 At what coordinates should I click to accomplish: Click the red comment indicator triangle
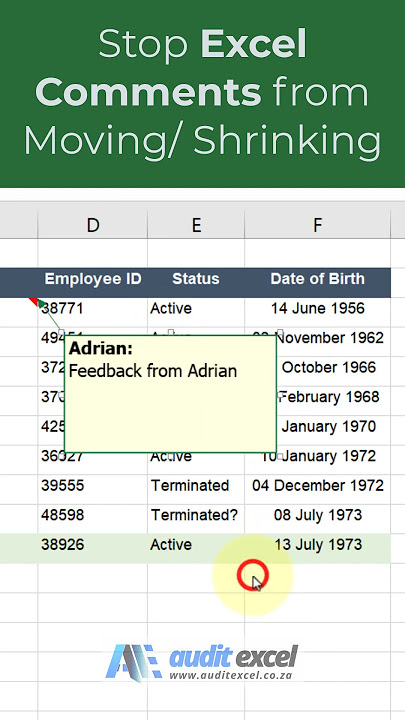point(34,301)
